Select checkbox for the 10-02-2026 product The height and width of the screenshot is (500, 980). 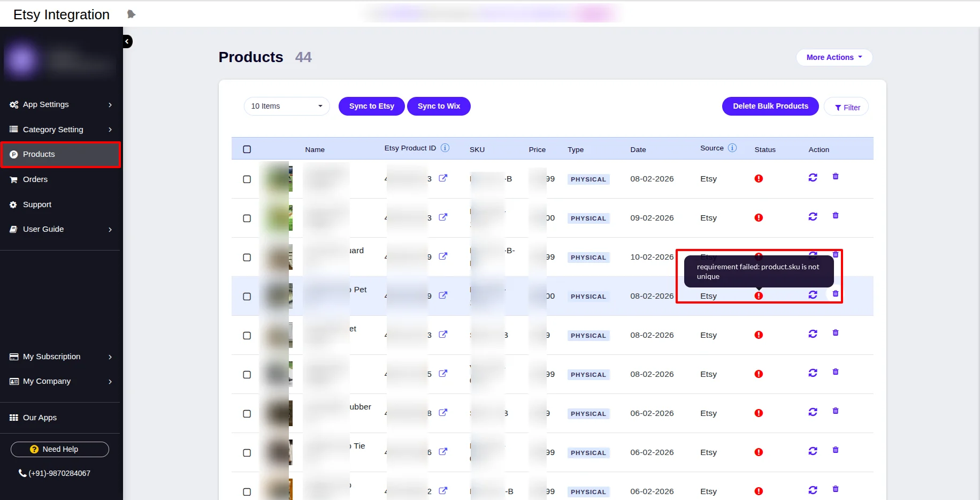coord(247,257)
